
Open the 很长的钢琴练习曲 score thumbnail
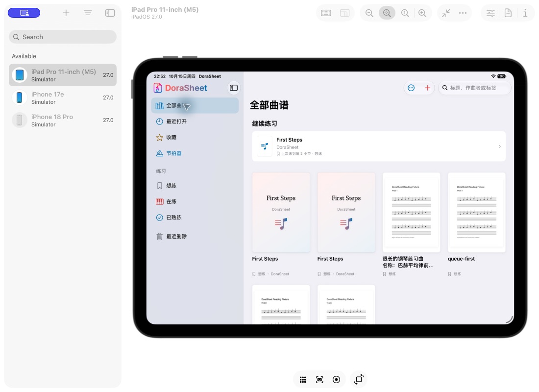click(x=412, y=213)
